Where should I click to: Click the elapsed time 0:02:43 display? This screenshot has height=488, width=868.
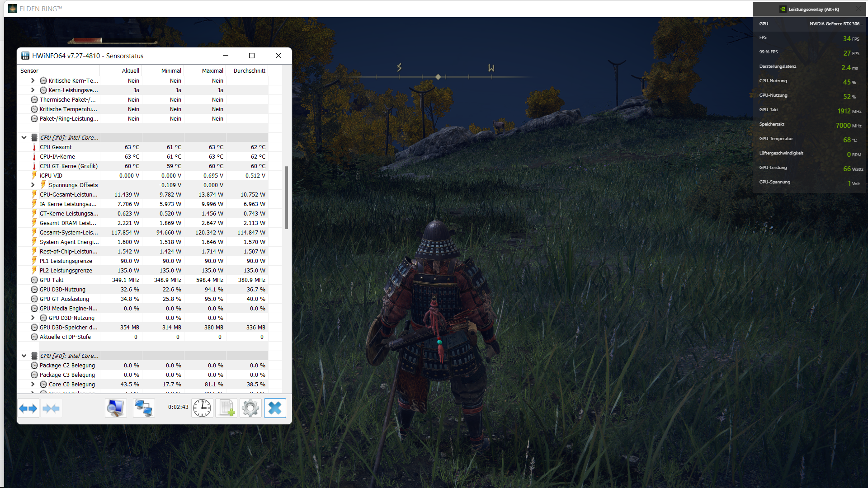tap(178, 407)
